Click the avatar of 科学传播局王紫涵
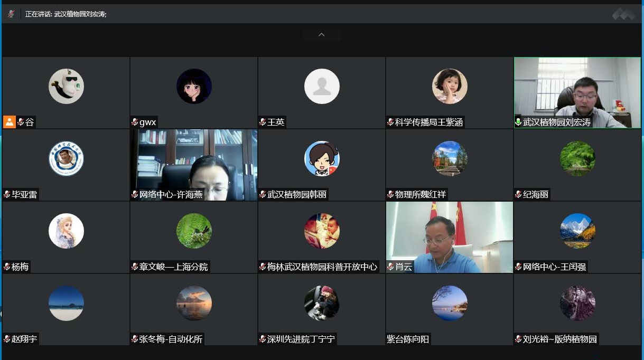The width and height of the screenshot is (644, 360). pyautogui.click(x=450, y=86)
